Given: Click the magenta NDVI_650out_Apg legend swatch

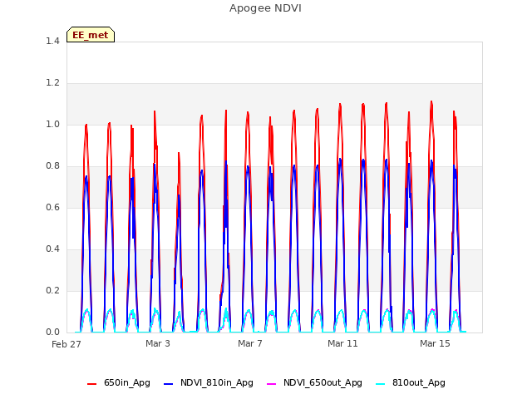Looking at the screenshot, I should pos(272,384).
